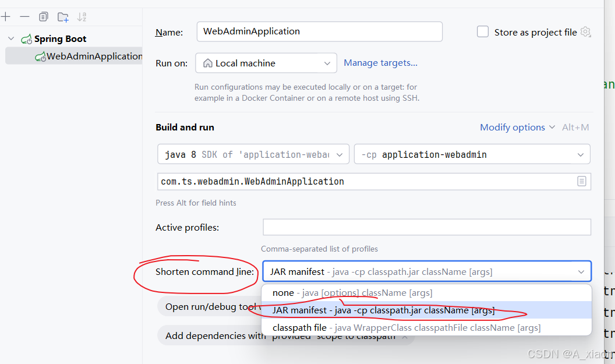Screen dimensions: 615x364
Task: Remove the selected run configuration
Action: 24,16
